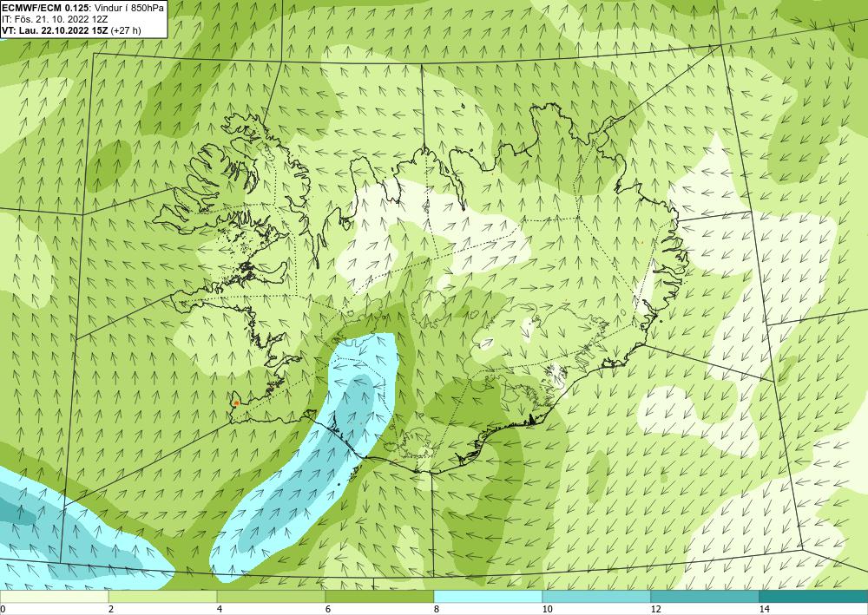Click the orange station marker on the southwest peninsula
The height and width of the screenshot is (615, 868).
tap(236, 402)
